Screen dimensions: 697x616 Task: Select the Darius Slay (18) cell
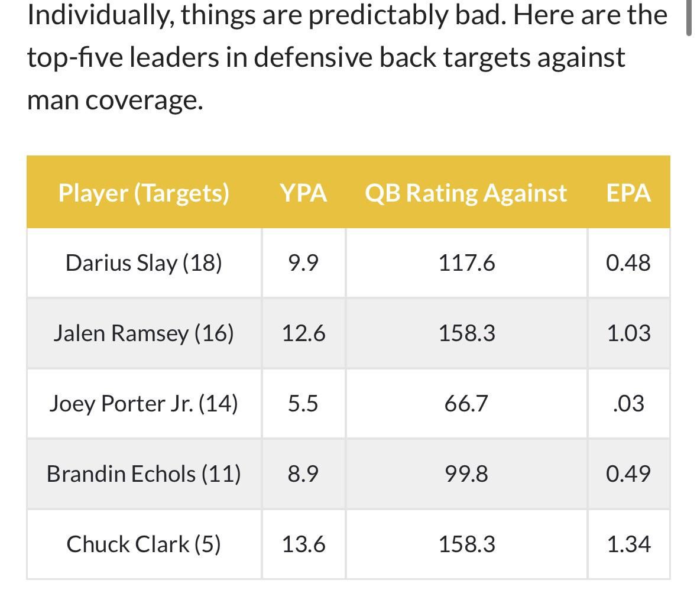(x=144, y=262)
